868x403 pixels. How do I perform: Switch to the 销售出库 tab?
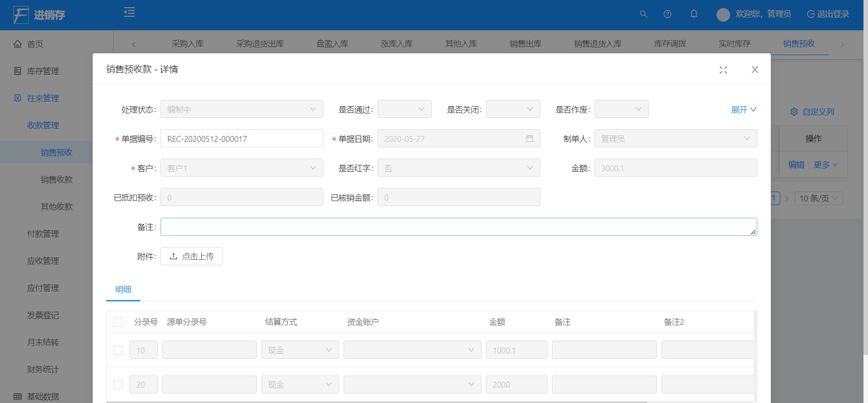[x=525, y=44]
